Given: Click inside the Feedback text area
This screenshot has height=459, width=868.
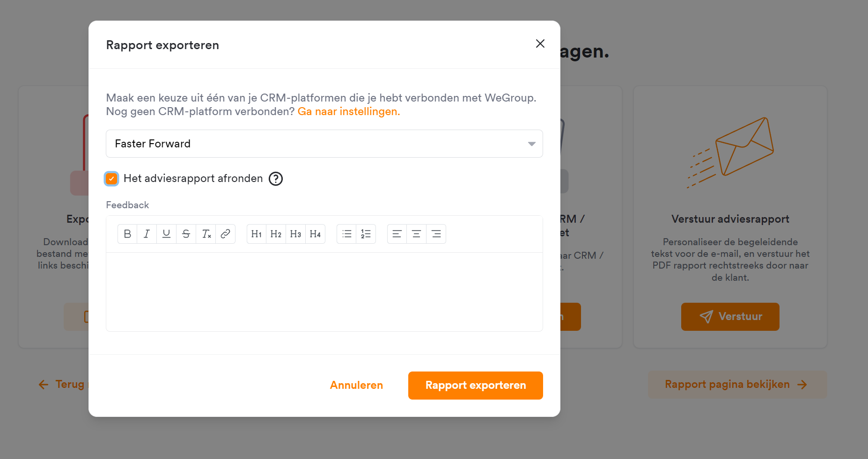Looking at the screenshot, I should [324, 292].
